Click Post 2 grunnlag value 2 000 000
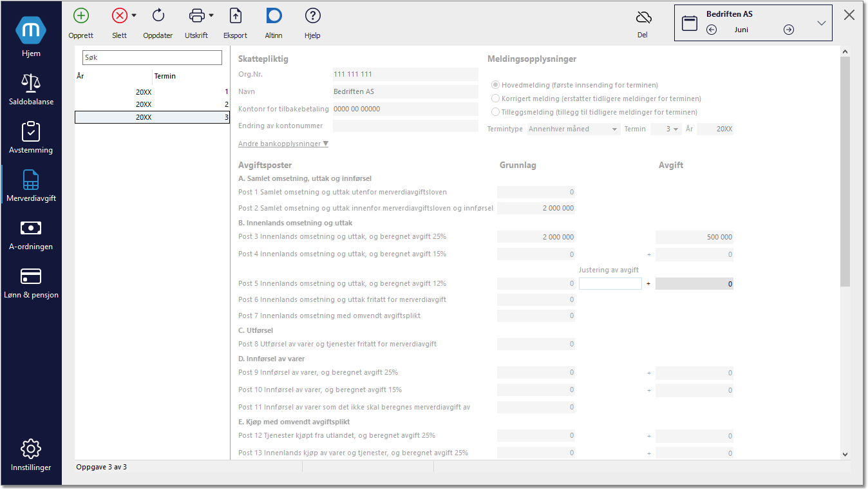The width and height of the screenshot is (868, 490). coord(536,208)
